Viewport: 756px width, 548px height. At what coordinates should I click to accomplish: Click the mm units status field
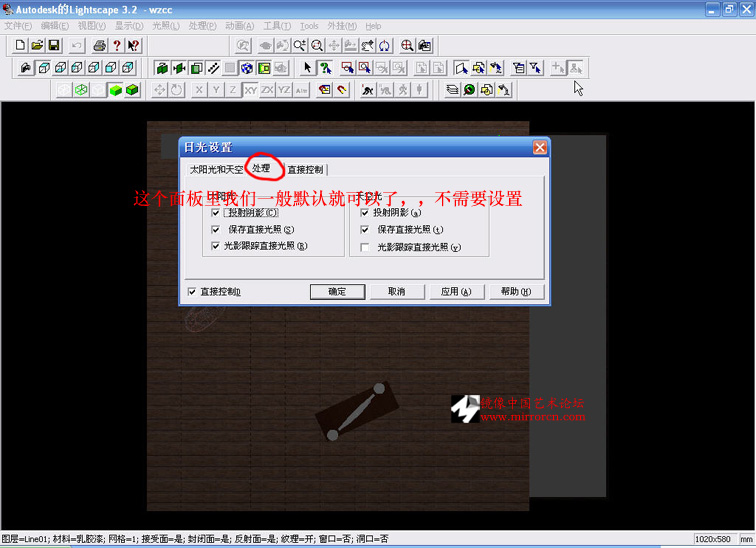click(746, 539)
